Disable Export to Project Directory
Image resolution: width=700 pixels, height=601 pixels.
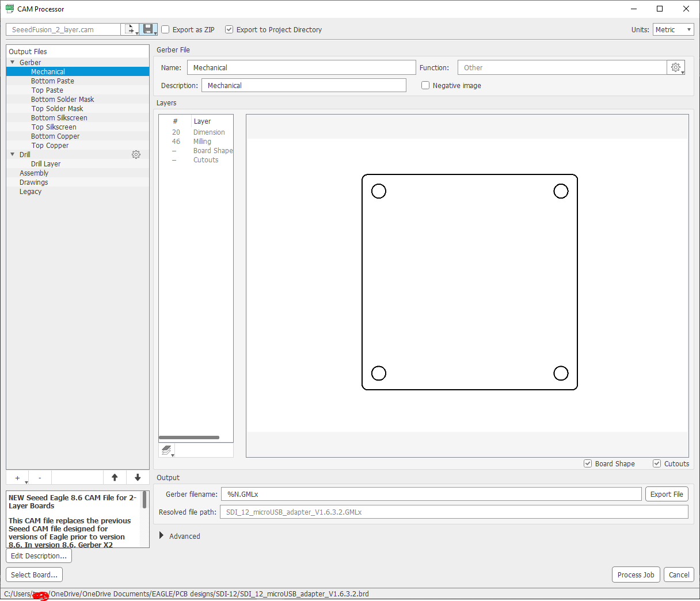(229, 29)
